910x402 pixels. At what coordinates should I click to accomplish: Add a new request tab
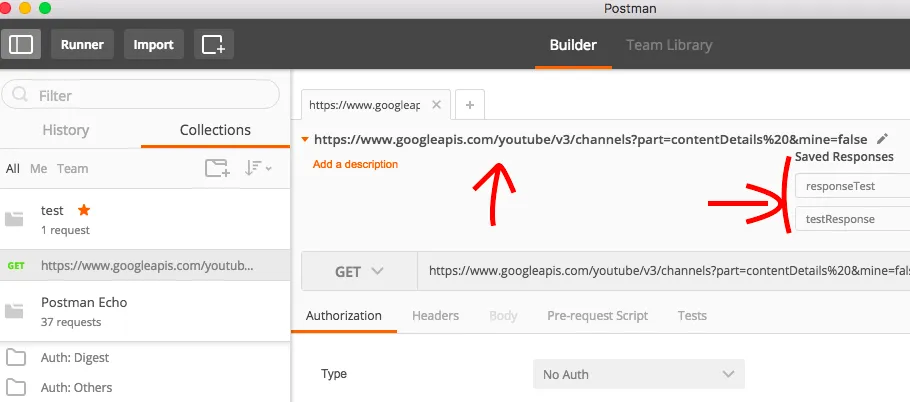click(470, 105)
